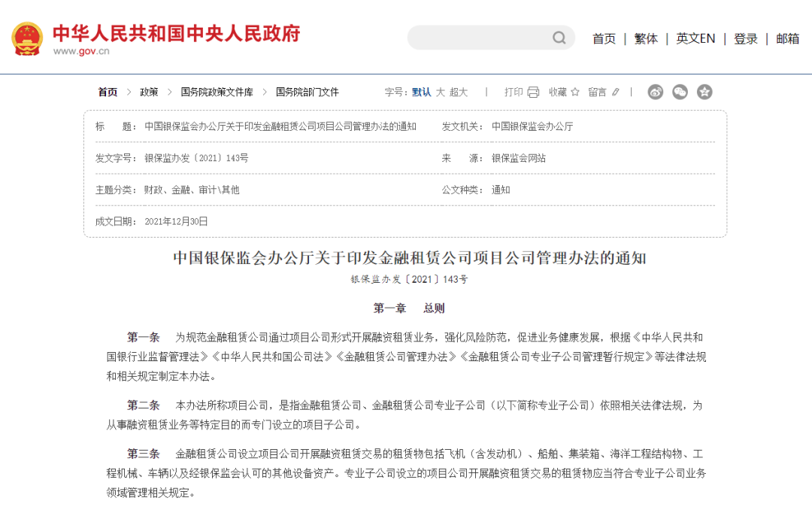Click the search magnifier icon
Viewport: 812px width, 510px height.
tap(559, 38)
